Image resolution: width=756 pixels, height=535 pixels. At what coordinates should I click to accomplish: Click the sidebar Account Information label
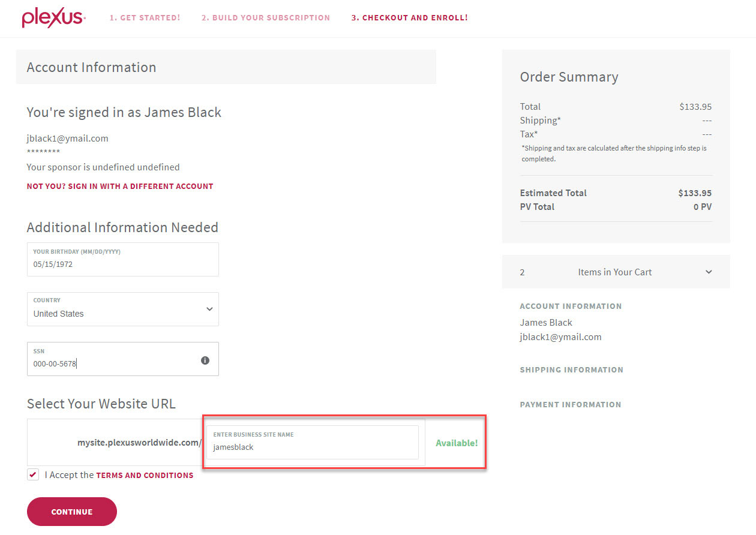point(571,306)
